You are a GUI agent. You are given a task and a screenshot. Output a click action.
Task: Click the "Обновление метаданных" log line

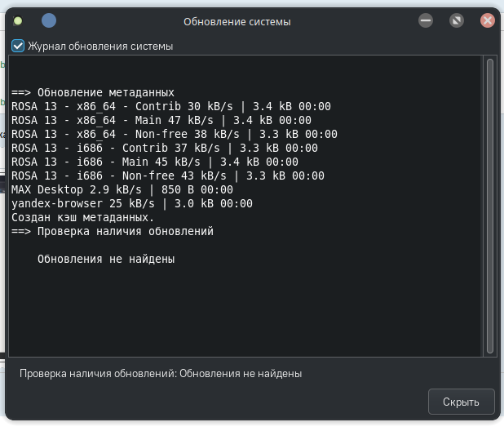click(93, 92)
